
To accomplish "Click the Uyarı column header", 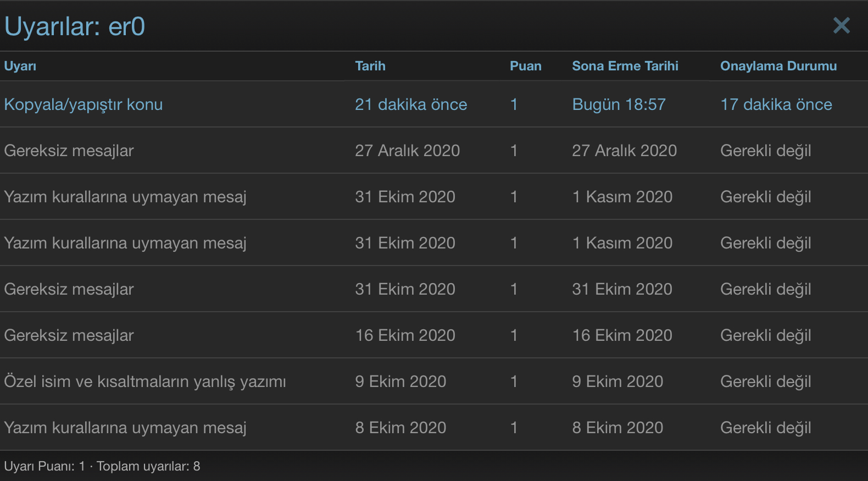I will [20, 66].
